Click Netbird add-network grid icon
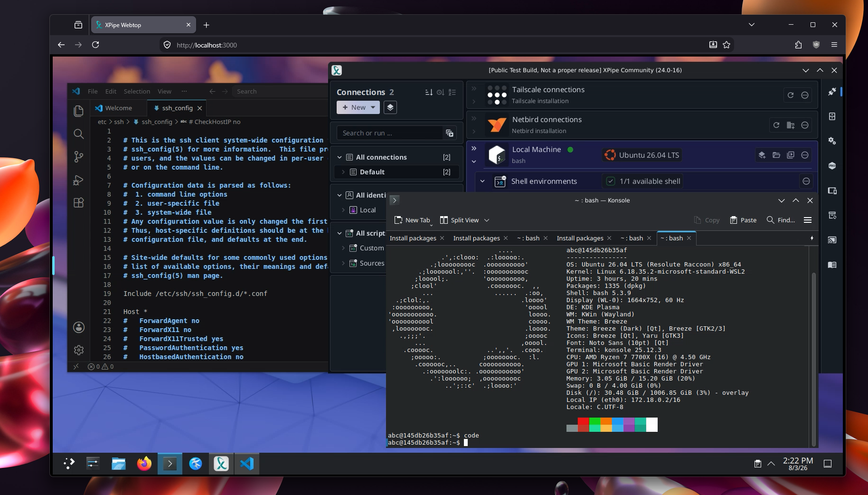The width and height of the screenshot is (868, 495). coord(791,125)
